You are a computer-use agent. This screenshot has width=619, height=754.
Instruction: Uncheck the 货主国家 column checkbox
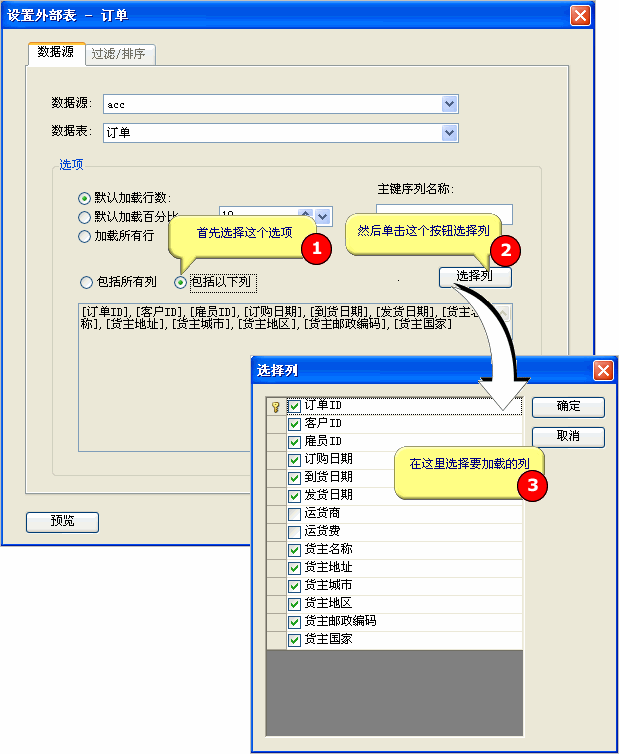[294, 640]
